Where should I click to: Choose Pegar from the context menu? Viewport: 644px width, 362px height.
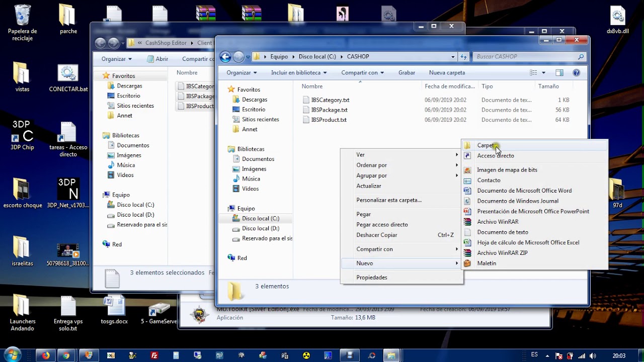[x=402, y=214]
